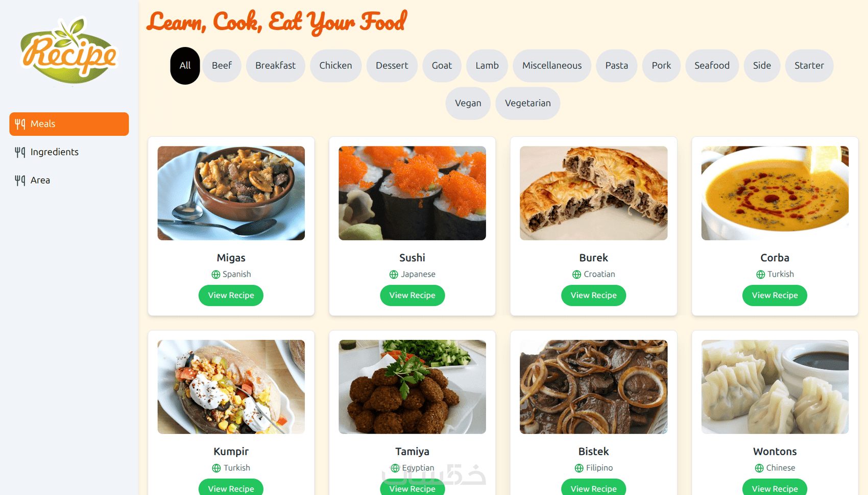
Task: Select the Dessert category filter
Action: coord(392,65)
